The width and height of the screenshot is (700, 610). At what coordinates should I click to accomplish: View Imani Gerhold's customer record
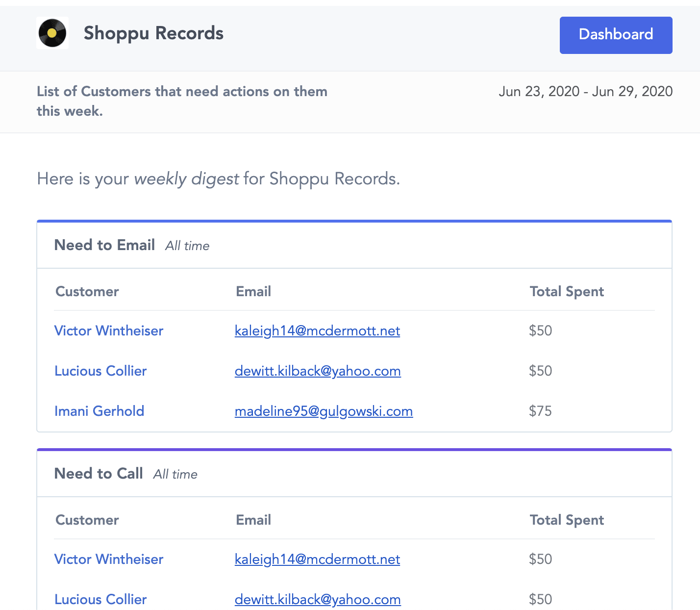pos(99,411)
